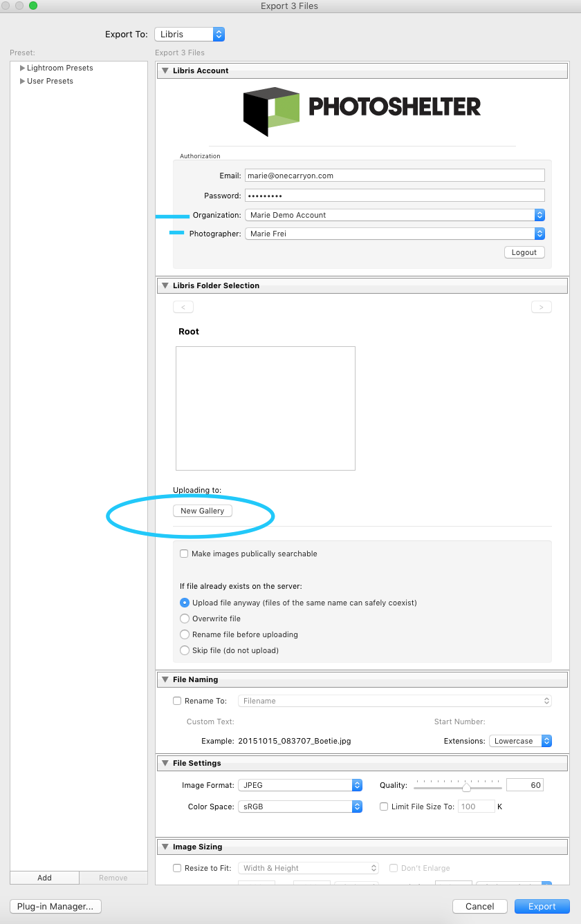
Task: Enable Make images publically searchable checkbox
Action: (x=184, y=554)
